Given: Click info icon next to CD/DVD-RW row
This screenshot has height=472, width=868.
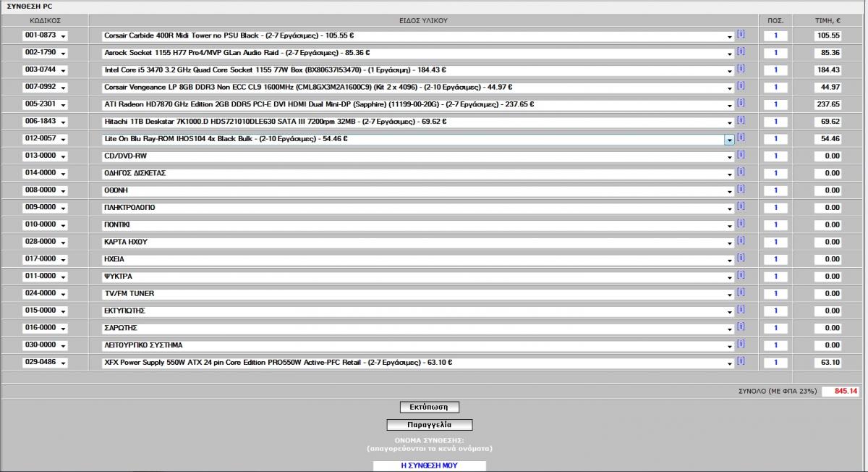Looking at the screenshot, I should 741,154.
